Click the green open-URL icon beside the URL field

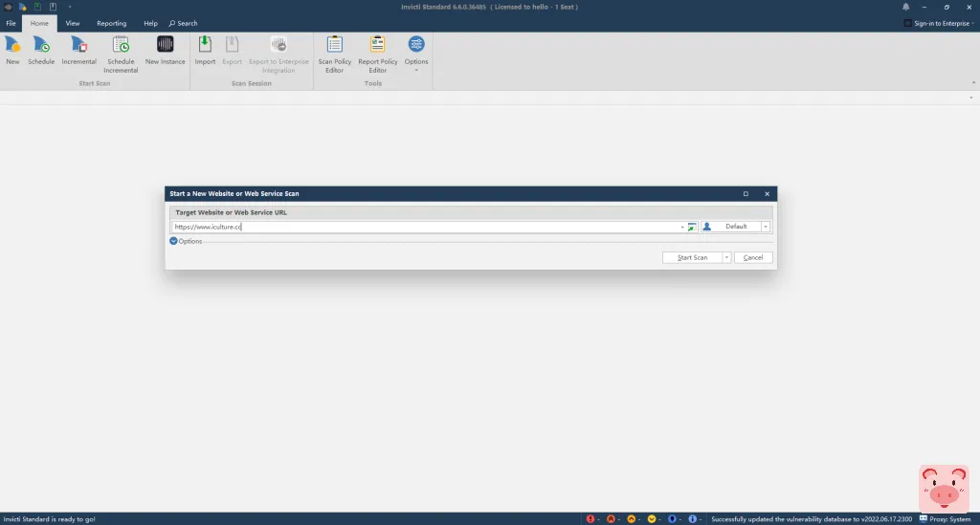(x=692, y=228)
